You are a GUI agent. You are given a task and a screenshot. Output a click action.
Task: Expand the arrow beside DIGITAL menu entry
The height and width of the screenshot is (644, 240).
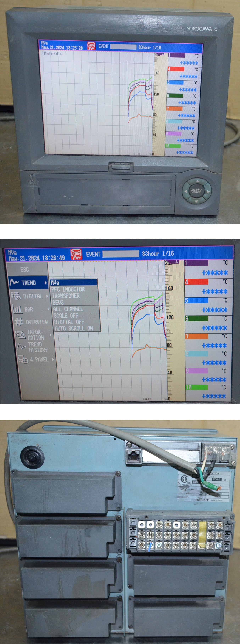point(47,296)
